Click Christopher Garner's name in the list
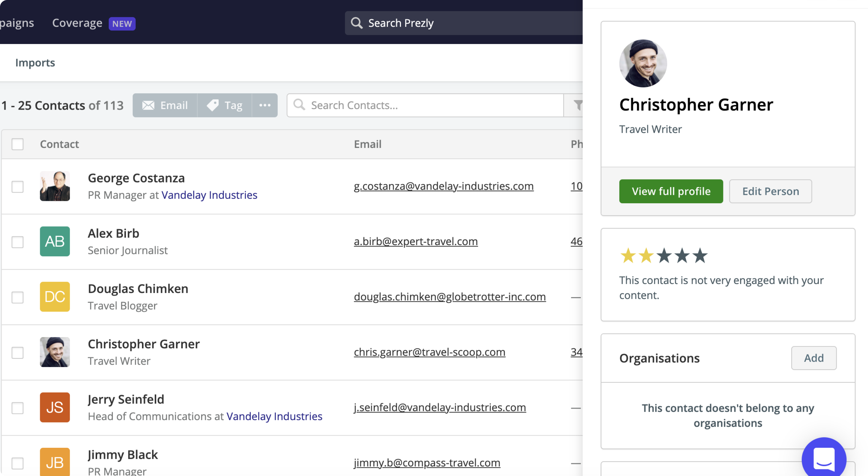This screenshot has width=868, height=476. [144, 344]
